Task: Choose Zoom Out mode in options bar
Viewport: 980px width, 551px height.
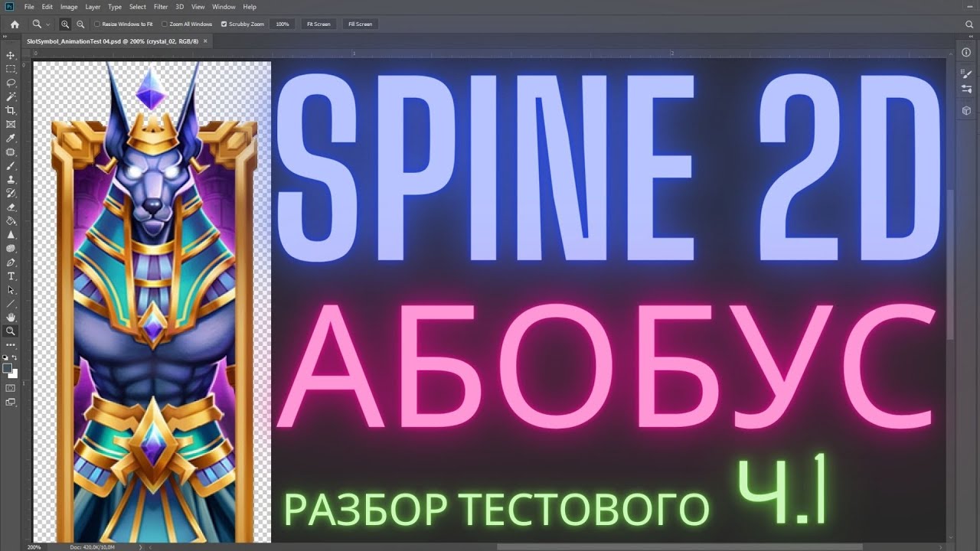Action: pyautogui.click(x=80, y=24)
